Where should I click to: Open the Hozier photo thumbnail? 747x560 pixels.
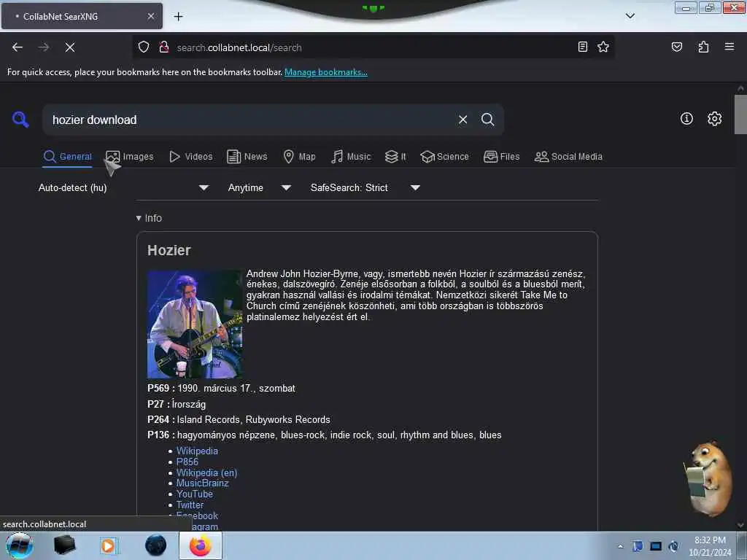195,324
